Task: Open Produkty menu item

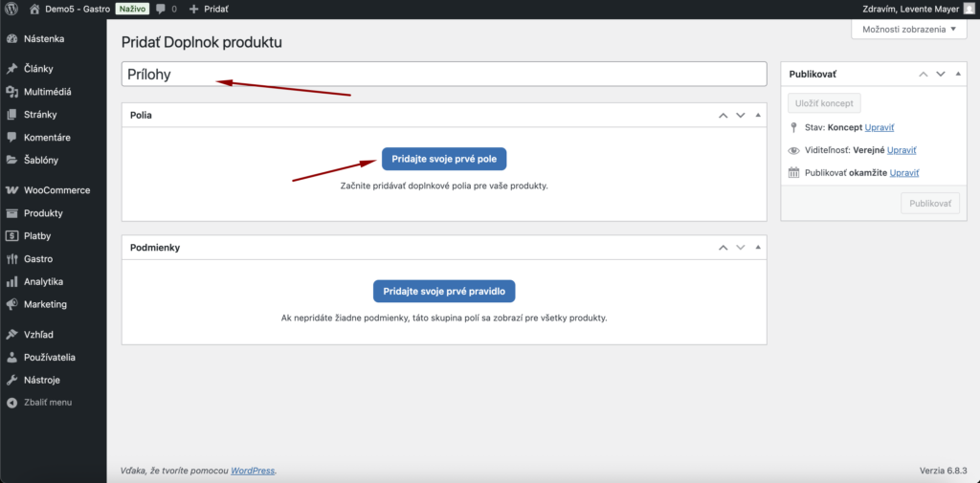Action: click(43, 213)
